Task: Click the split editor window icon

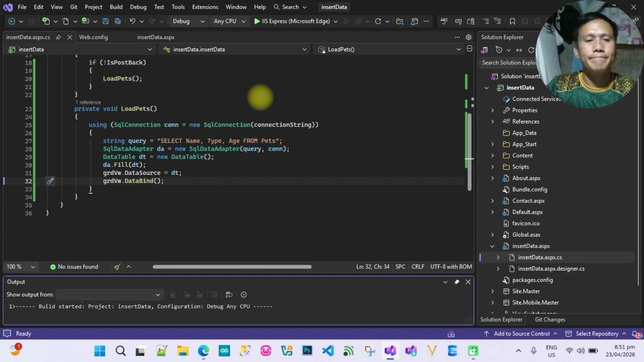Action: point(469,49)
